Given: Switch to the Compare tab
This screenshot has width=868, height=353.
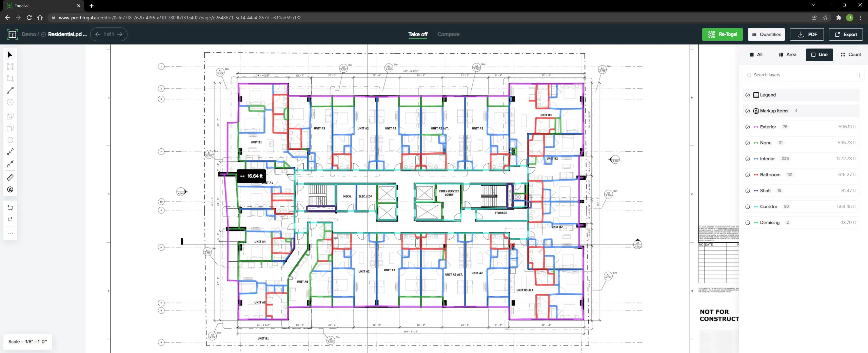Looking at the screenshot, I should pyautogui.click(x=448, y=34).
